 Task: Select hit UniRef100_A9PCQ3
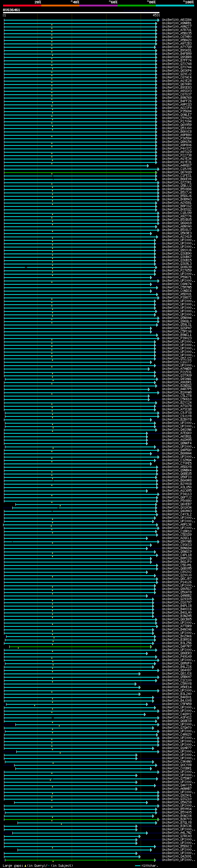pyautogui.click(x=177, y=104)
